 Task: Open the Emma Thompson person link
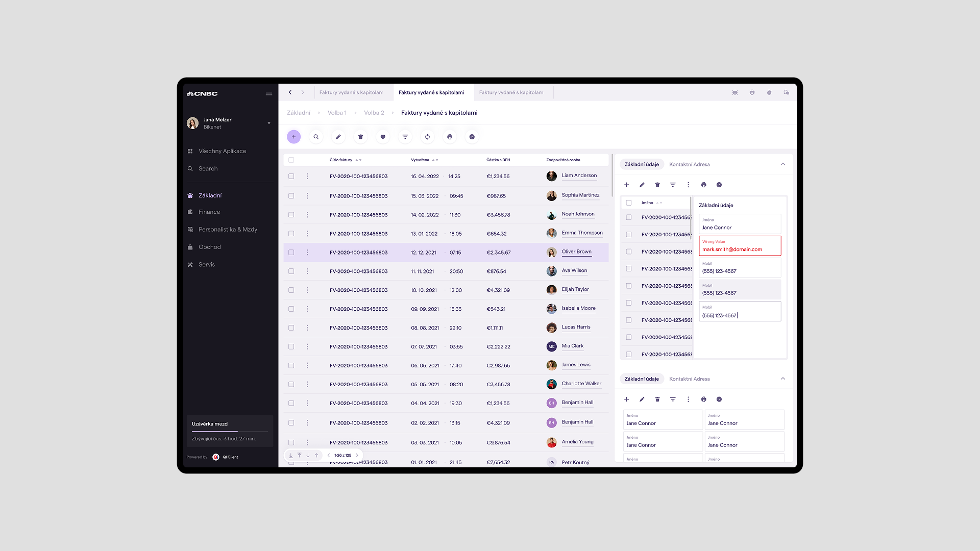coord(582,233)
